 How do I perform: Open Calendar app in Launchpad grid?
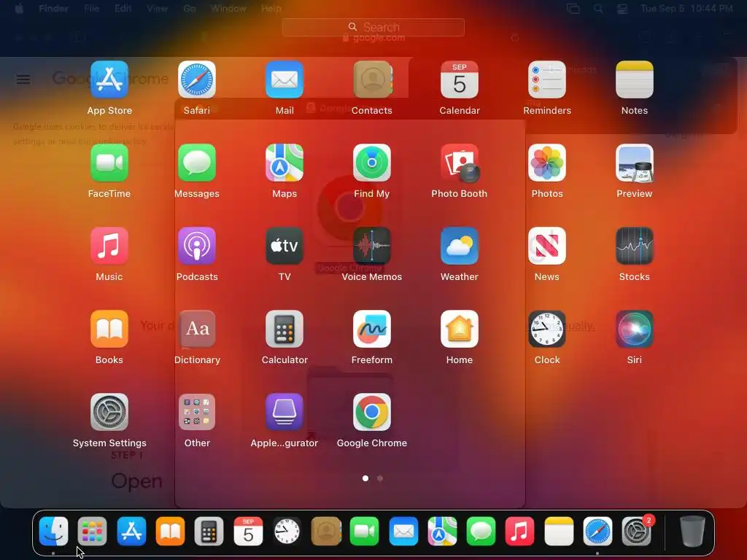pyautogui.click(x=460, y=79)
